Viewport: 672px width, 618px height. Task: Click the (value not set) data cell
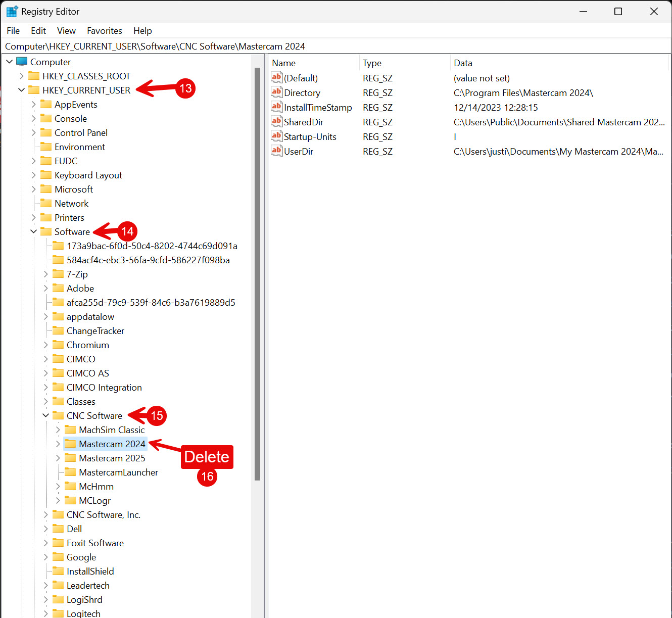tap(482, 78)
